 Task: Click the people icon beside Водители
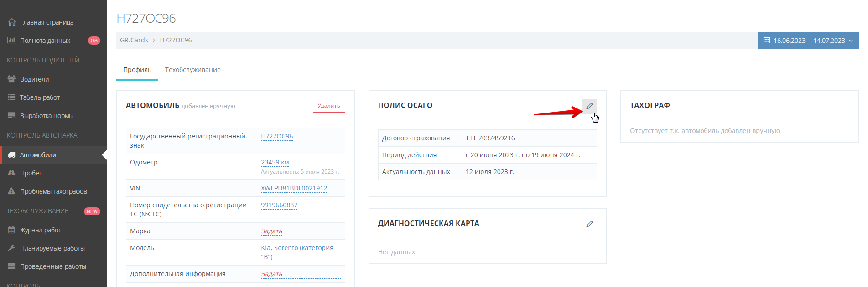click(11, 79)
